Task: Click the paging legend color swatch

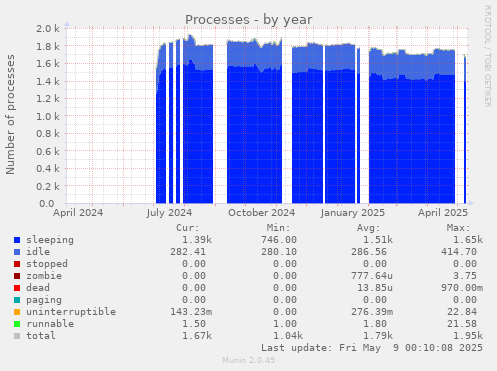Action: tap(17, 300)
